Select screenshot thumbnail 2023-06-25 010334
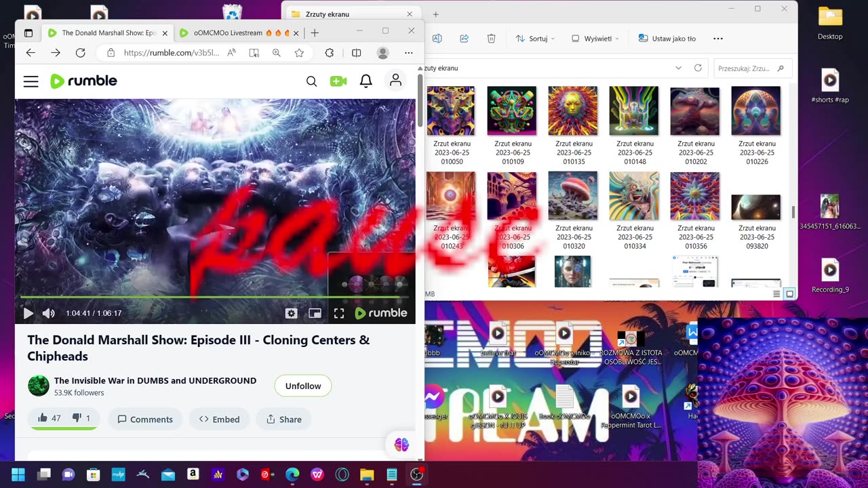 (634, 196)
